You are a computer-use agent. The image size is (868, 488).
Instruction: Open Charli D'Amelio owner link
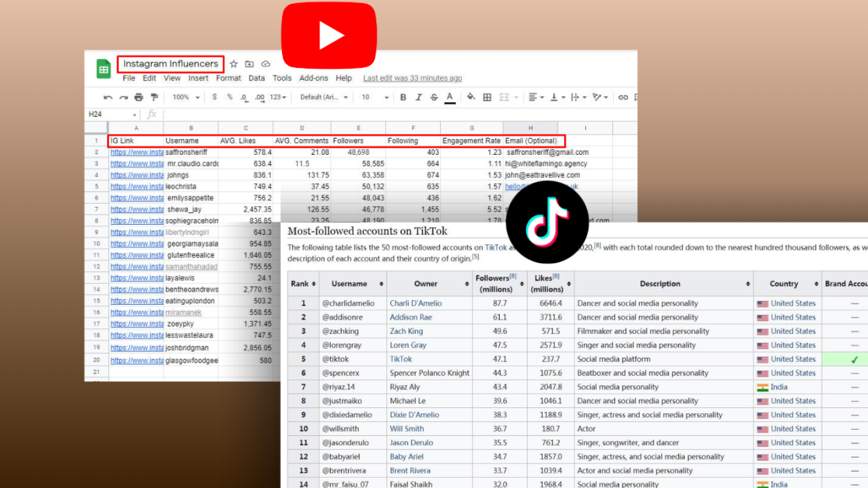point(416,303)
